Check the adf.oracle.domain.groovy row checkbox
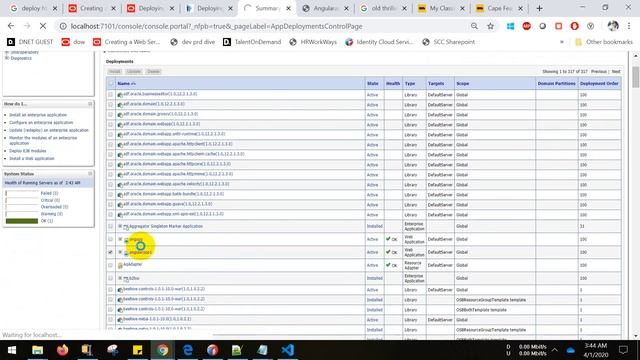Image resolution: width=640 pixels, height=360 pixels. pos(111,115)
